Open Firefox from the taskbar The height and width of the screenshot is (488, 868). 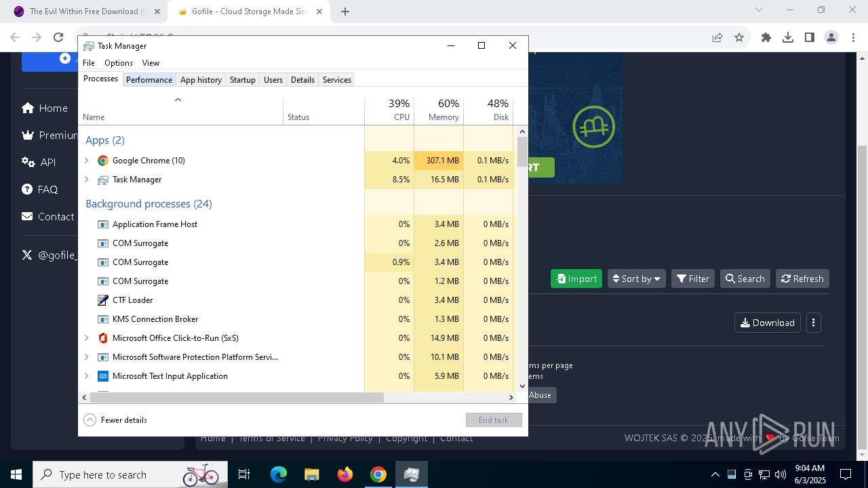click(x=345, y=474)
